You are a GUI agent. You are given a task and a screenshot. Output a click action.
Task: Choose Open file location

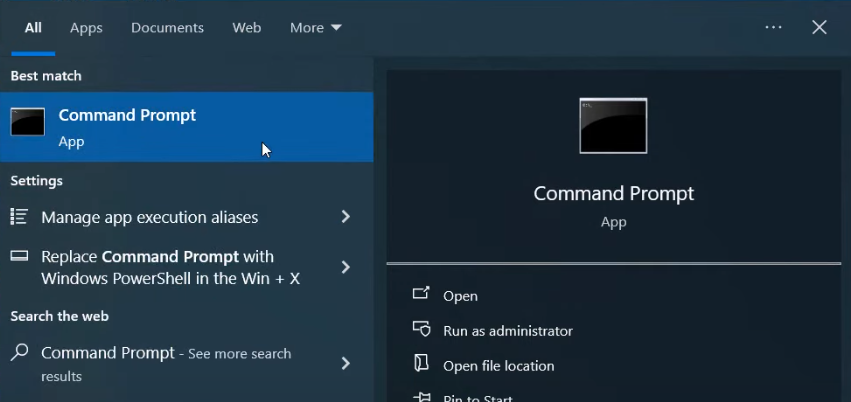(x=498, y=366)
